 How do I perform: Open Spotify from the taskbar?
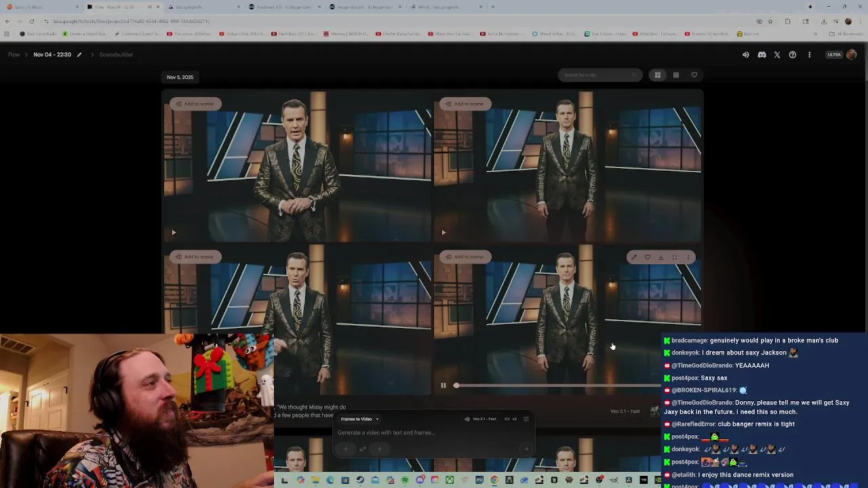pyautogui.click(x=405, y=481)
